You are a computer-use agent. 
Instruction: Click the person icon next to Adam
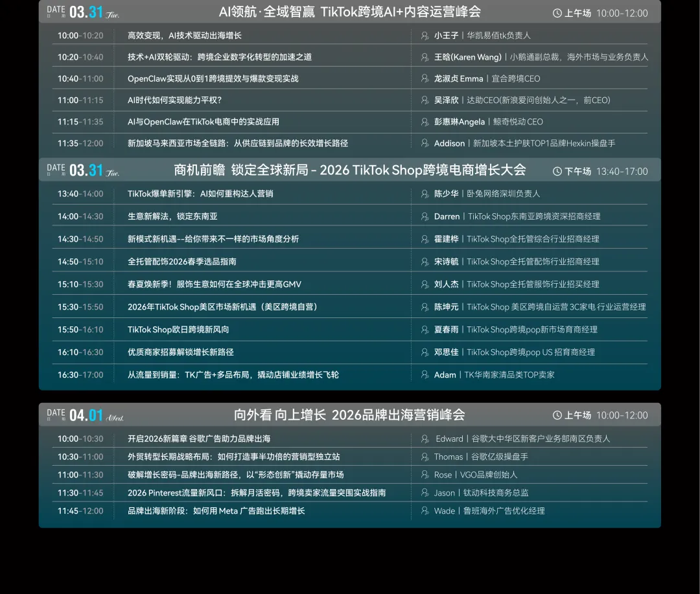point(425,375)
